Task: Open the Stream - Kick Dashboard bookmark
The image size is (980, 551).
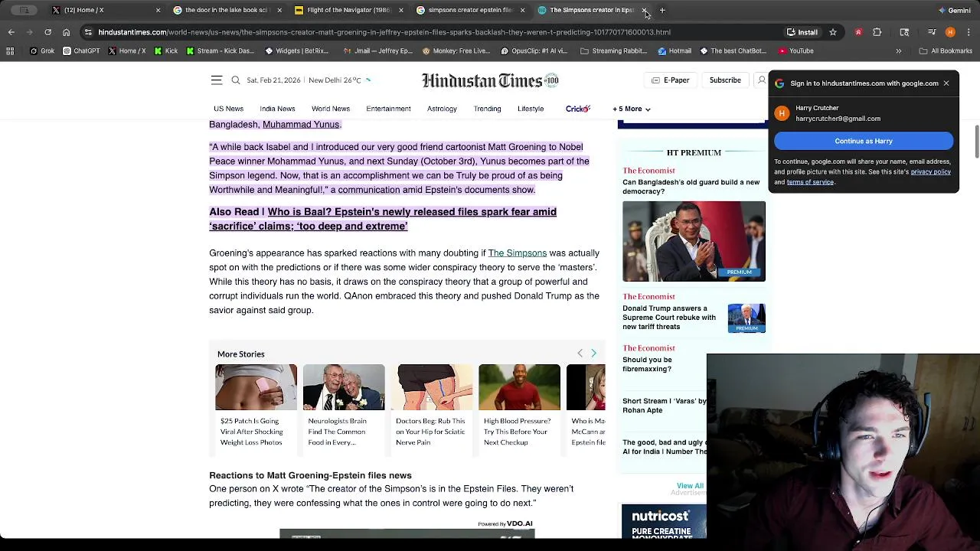Action: click(220, 51)
